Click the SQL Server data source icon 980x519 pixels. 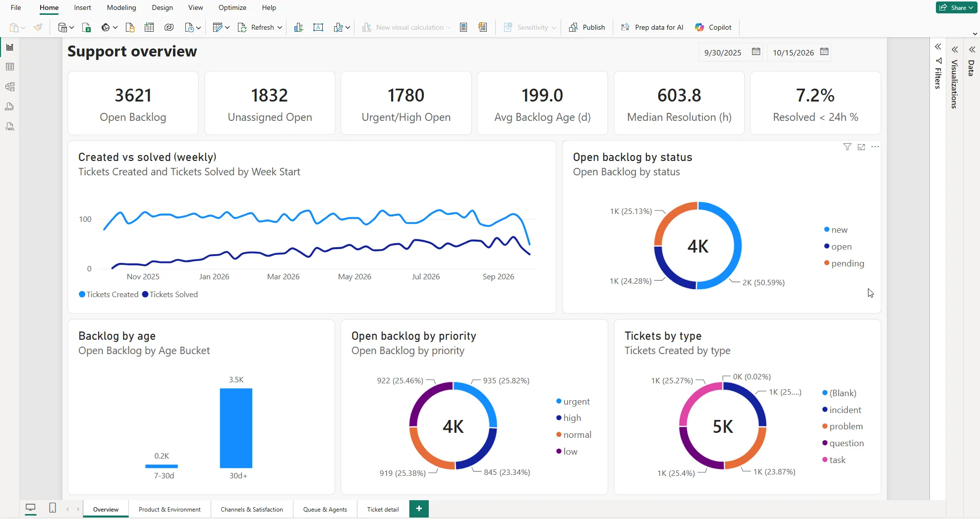(x=130, y=28)
